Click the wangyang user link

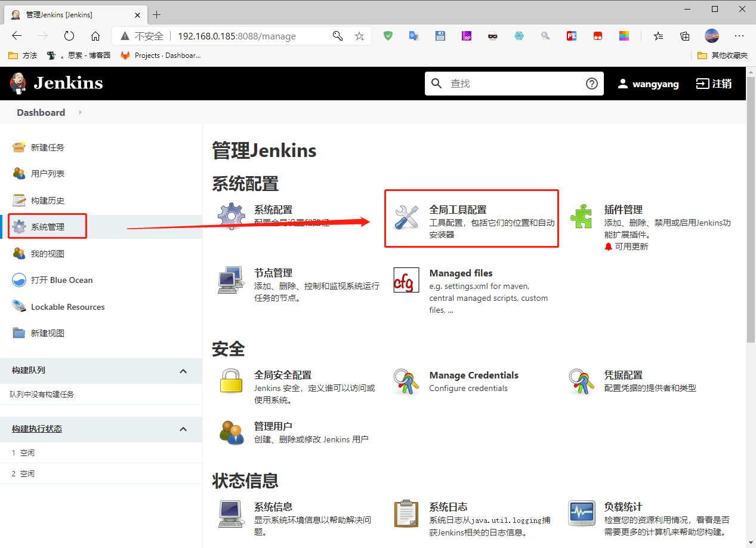point(648,84)
